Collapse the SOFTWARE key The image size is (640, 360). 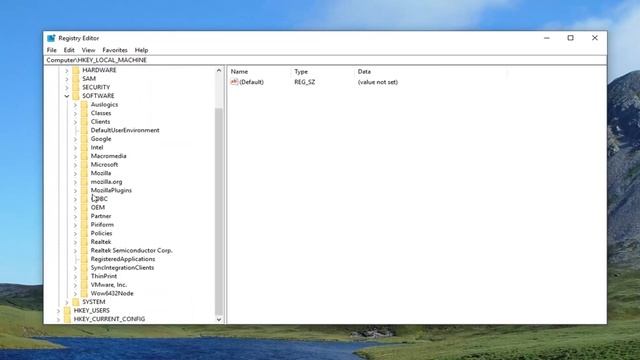[x=67, y=96]
